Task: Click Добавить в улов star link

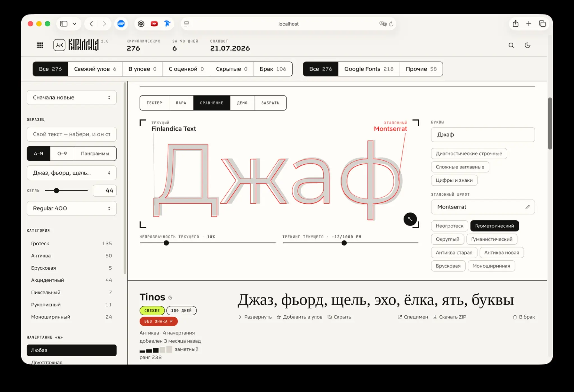Action: 299,317
